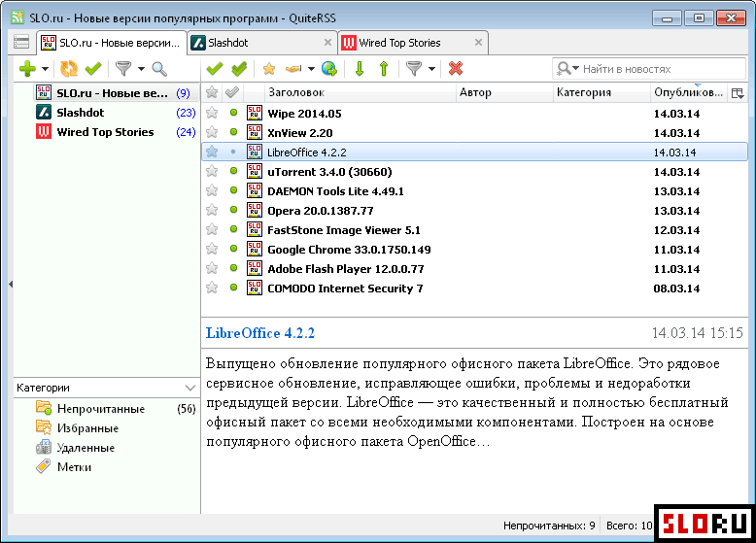Viewport: 756px width, 543px height.
Task: Sort by starred column header
Action: pos(212,92)
